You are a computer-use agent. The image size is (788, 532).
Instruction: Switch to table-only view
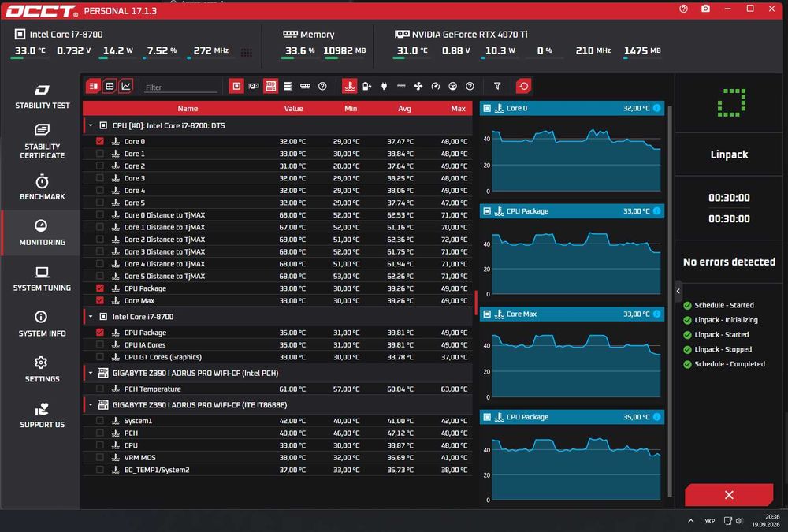click(x=110, y=86)
